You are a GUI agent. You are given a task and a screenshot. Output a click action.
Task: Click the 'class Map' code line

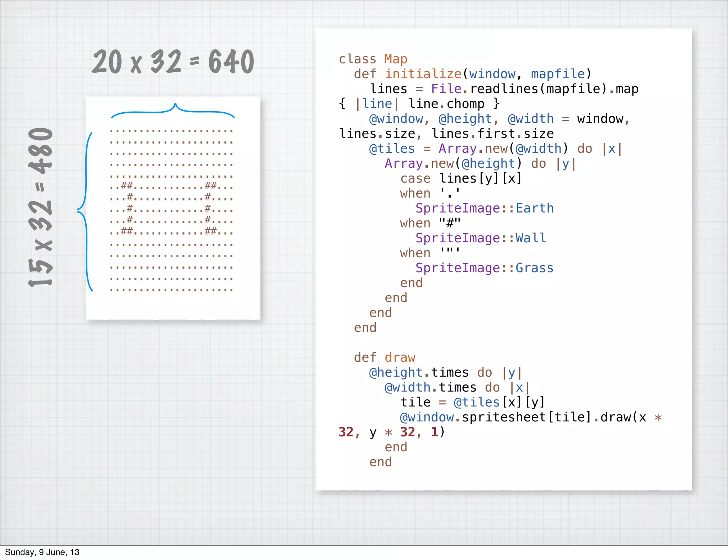(373, 59)
